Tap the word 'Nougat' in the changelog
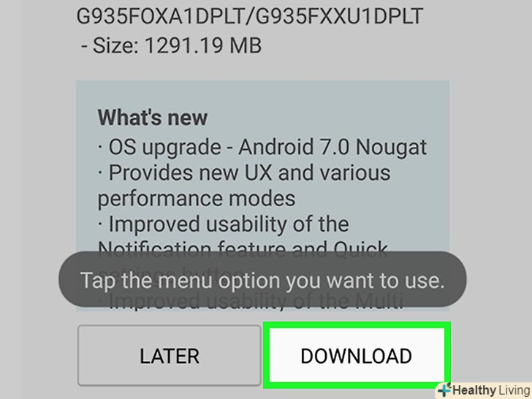 [391, 148]
